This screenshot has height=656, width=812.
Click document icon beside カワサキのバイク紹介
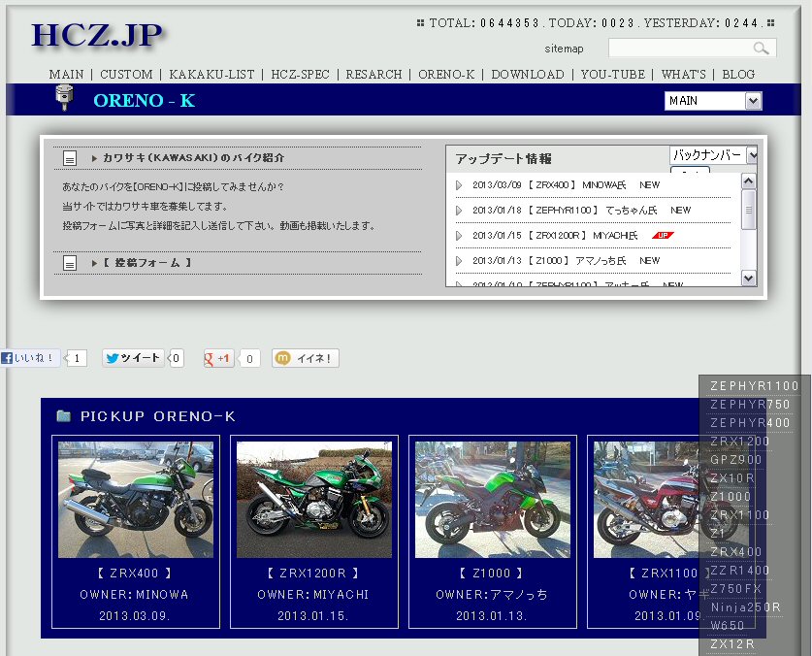click(x=70, y=158)
